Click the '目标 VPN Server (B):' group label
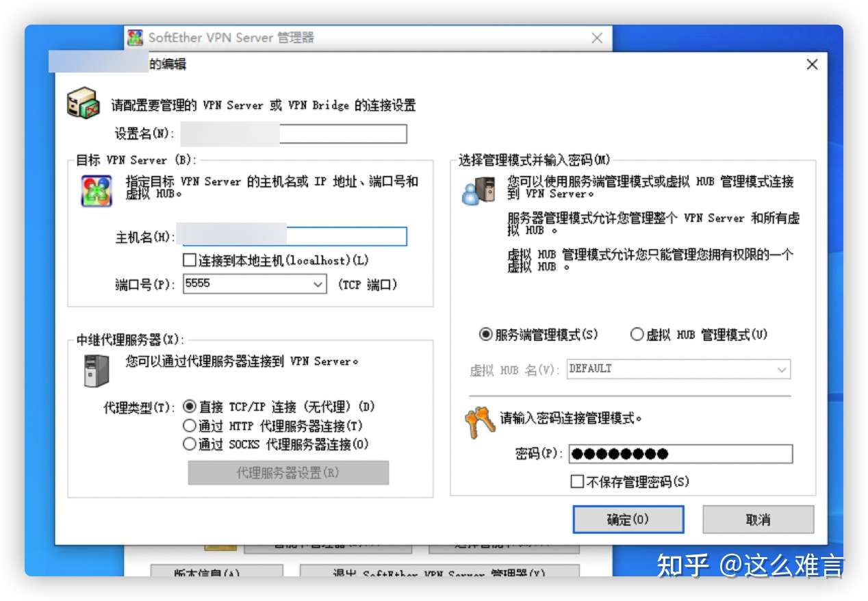 coord(136,160)
